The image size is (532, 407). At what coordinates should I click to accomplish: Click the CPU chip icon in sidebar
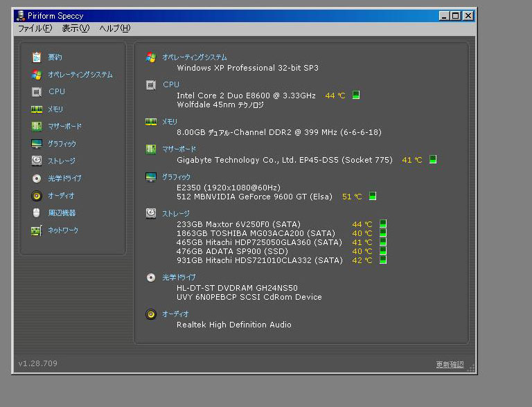point(37,91)
